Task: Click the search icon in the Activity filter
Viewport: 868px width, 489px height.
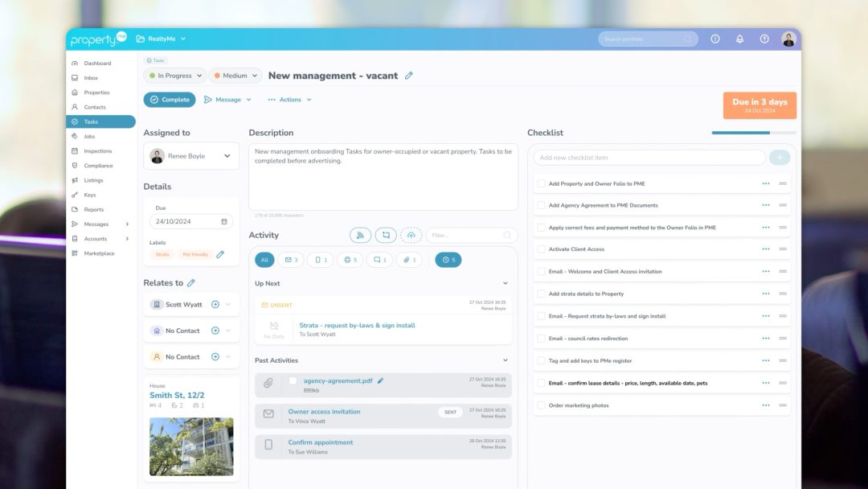Action: (507, 236)
